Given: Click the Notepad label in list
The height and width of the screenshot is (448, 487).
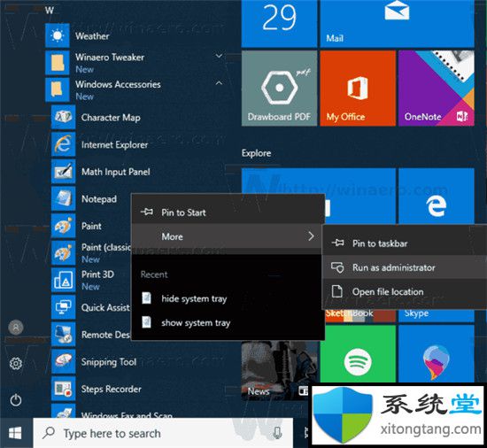Looking at the screenshot, I should (99, 199).
